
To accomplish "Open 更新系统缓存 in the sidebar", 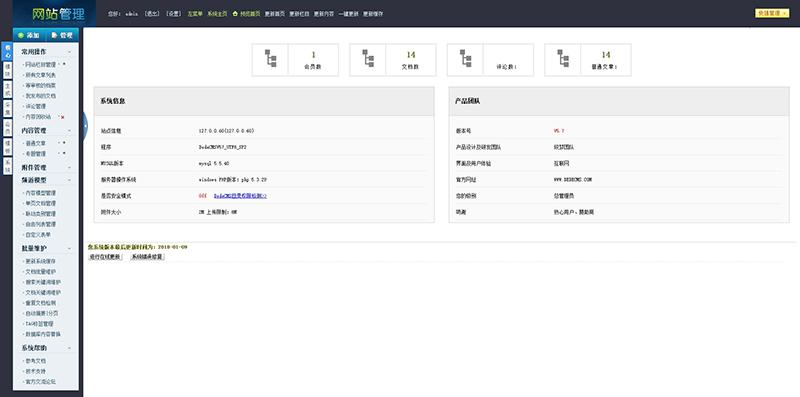I will point(41,261).
